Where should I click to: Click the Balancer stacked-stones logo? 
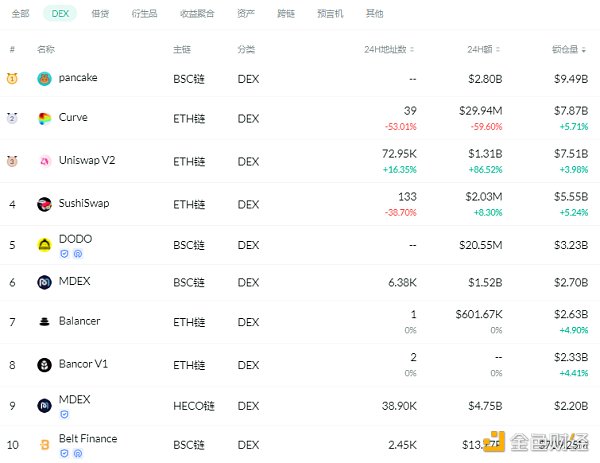[44, 322]
